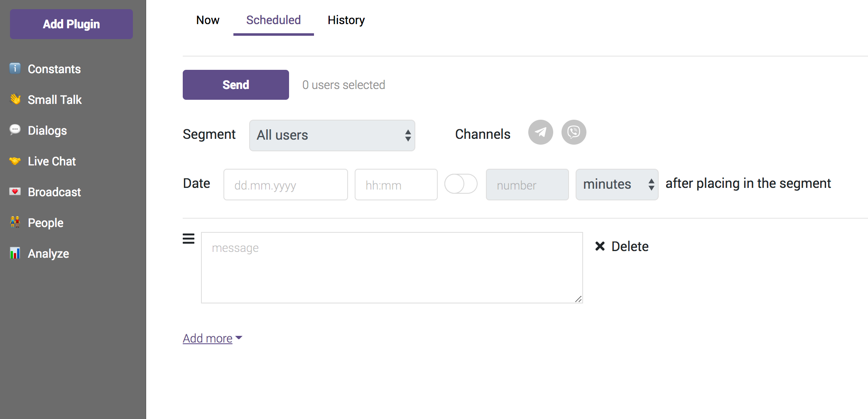
Task: Open Analyze in sidebar
Action: [48, 254]
